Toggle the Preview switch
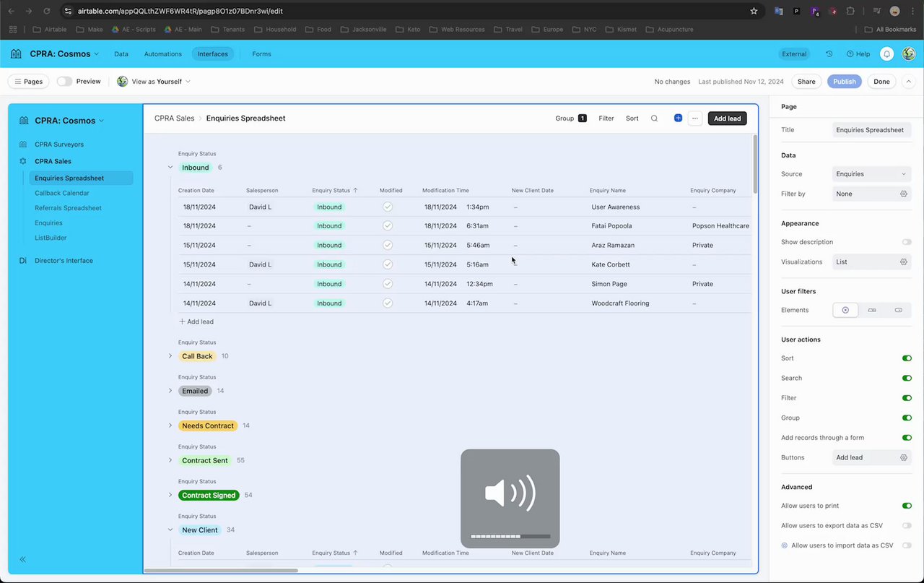924x583 pixels. point(65,82)
